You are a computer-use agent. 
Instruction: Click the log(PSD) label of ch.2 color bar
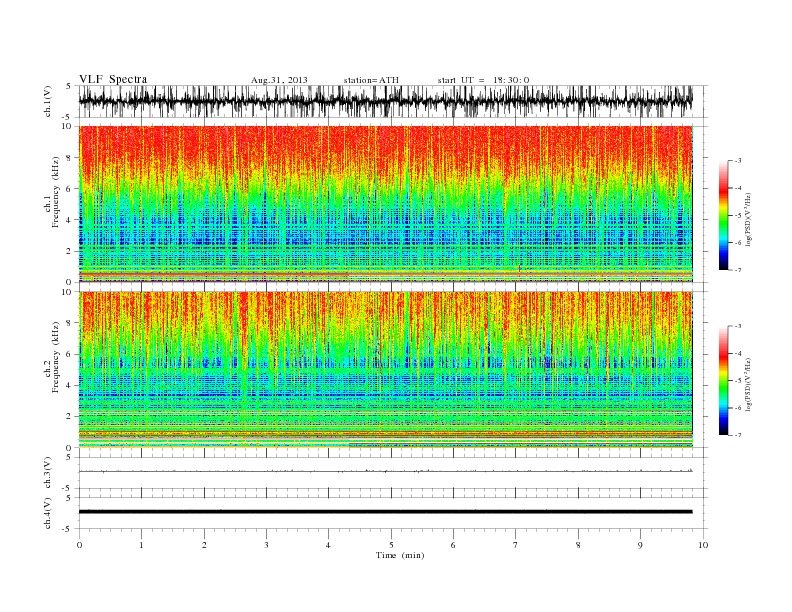(x=748, y=383)
